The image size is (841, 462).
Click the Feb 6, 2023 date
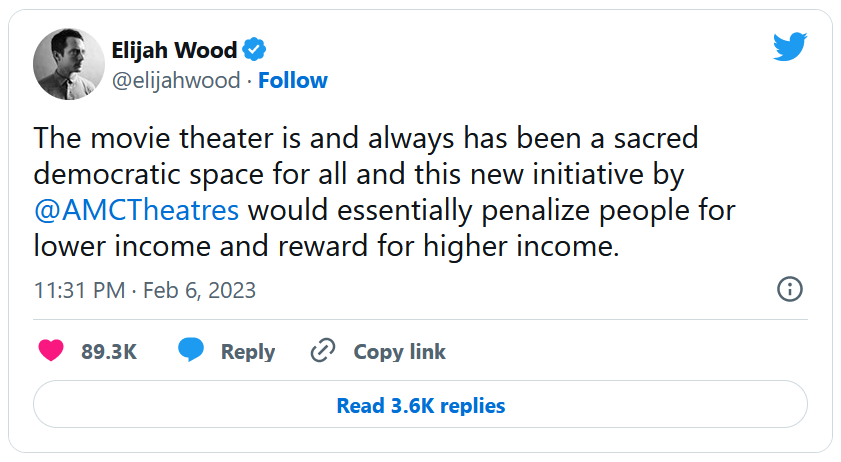(199, 291)
